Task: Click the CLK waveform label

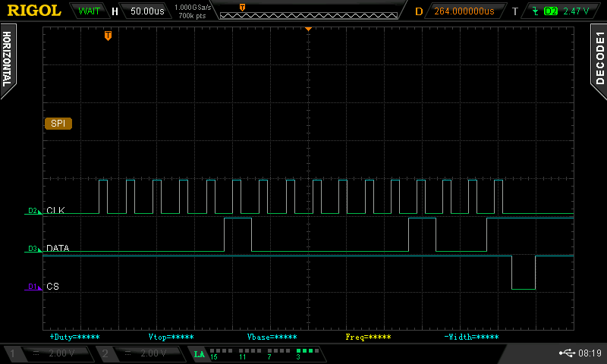Action: click(55, 210)
